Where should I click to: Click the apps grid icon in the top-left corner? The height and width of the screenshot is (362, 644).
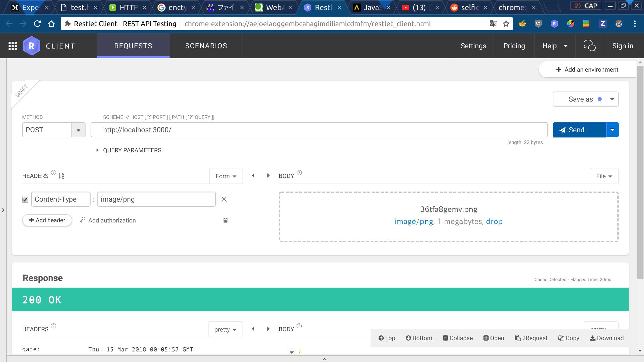tap(12, 46)
